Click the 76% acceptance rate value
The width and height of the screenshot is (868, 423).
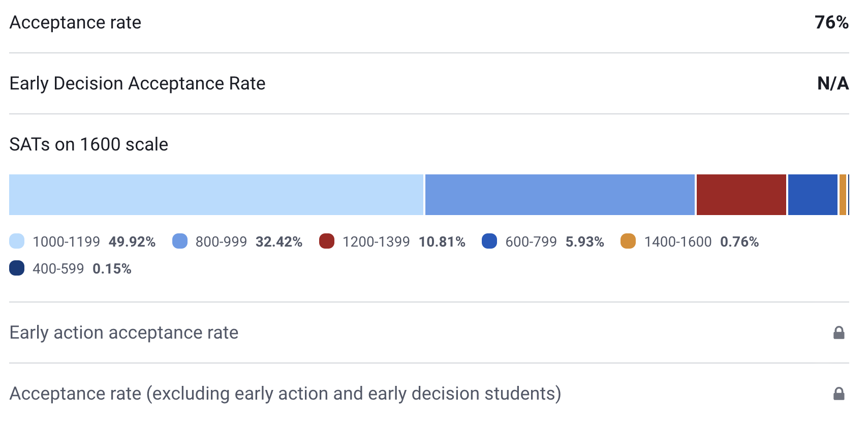[x=831, y=22]
